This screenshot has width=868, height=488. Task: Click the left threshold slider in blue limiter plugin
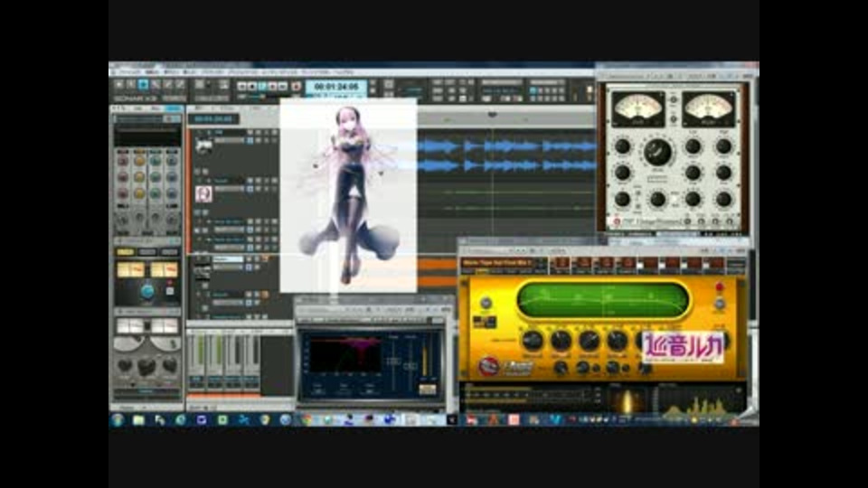(x=393, y=361)
